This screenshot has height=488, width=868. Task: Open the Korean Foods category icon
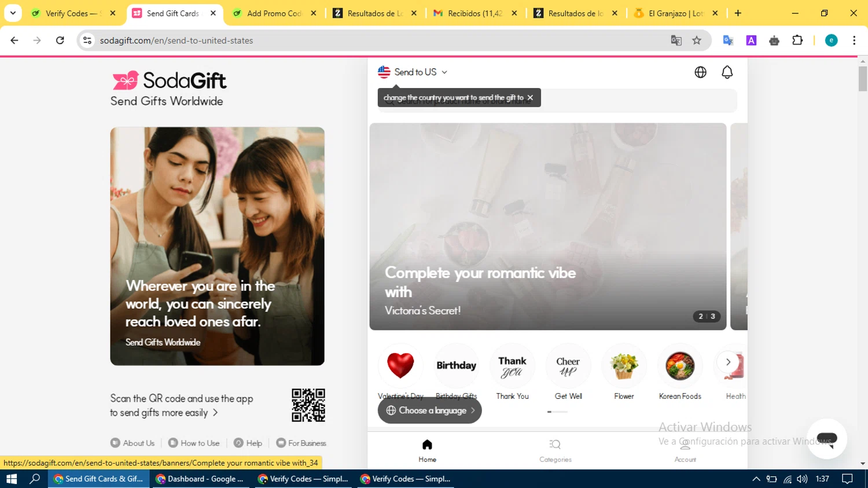point(680,365)
